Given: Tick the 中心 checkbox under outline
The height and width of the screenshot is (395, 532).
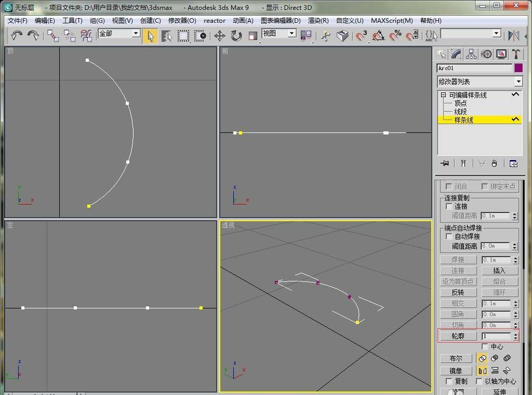Looking at the screenshot, I should [485, 347].
